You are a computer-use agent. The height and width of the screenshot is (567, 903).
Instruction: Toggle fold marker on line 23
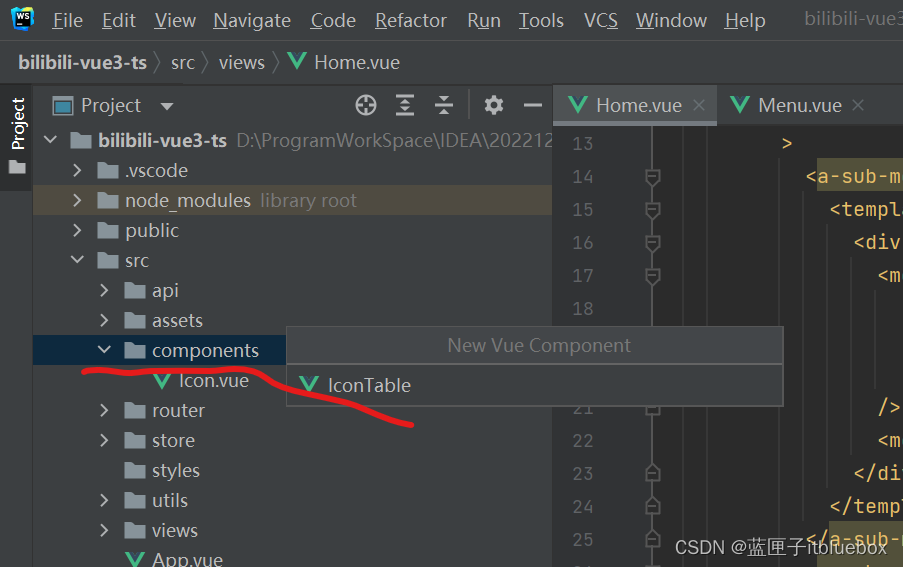653,473
